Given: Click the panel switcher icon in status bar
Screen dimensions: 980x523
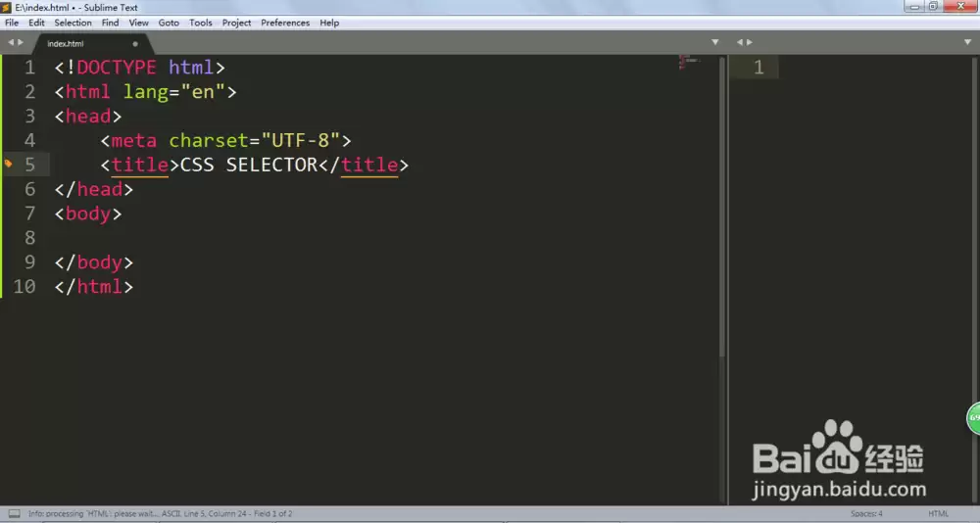Looking at the screenshot, I should [x=14, y=513].
